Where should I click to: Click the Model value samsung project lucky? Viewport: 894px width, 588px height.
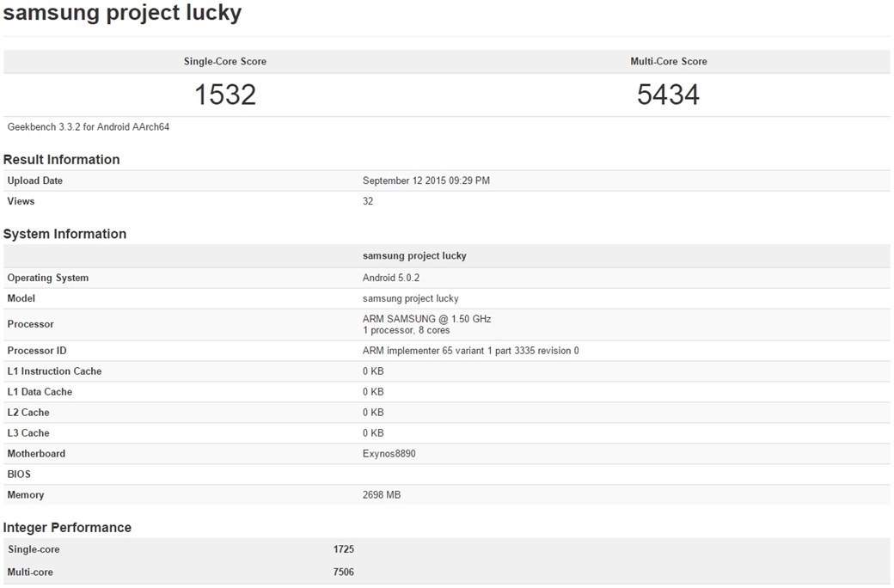411,298
